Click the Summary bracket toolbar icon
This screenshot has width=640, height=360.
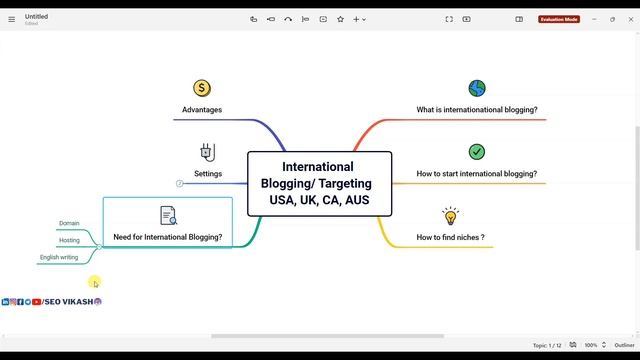tap(305, 19)
